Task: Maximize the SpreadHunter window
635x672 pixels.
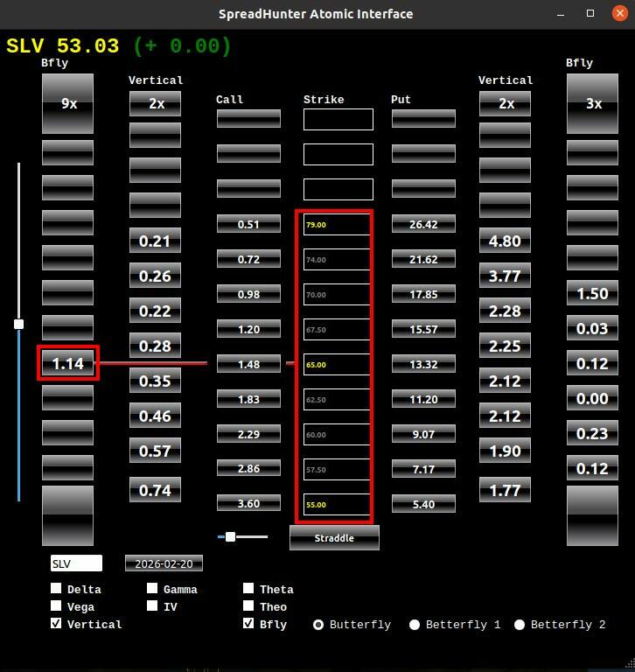Action: pos(590,13)
